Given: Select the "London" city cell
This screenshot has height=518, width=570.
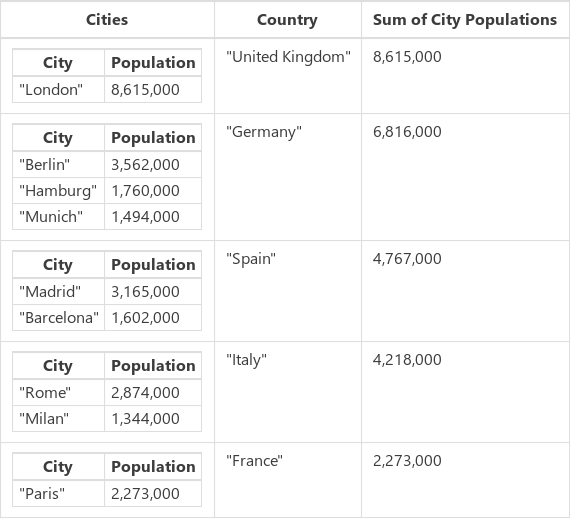Looking at the screenshot, I should [59, 89].
